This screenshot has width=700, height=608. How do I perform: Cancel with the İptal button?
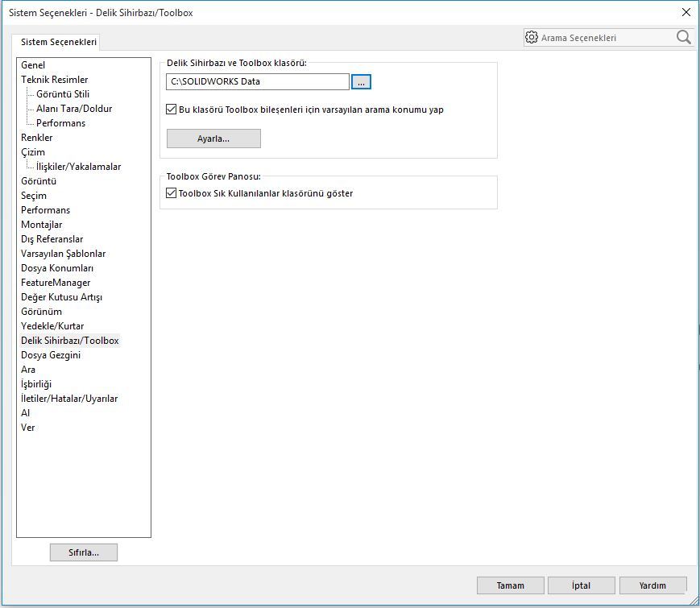(x=582, y=585)
